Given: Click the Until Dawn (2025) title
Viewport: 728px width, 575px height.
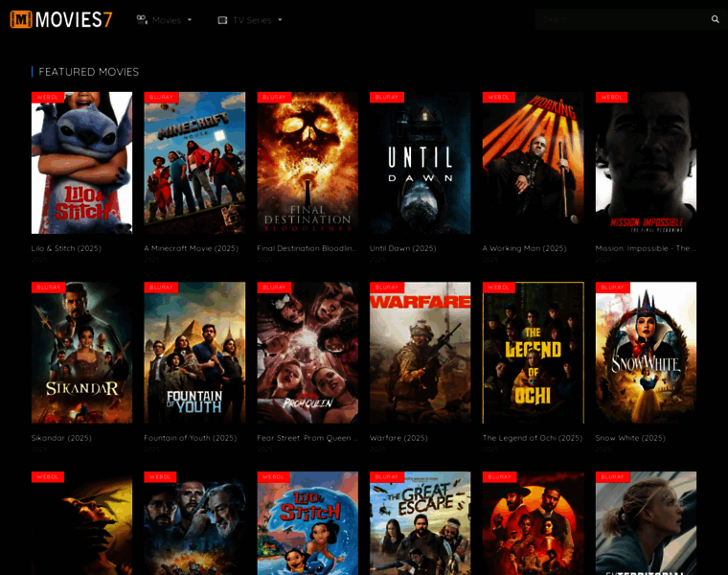Looking at the screenshot, I should [x=403, y=248].
